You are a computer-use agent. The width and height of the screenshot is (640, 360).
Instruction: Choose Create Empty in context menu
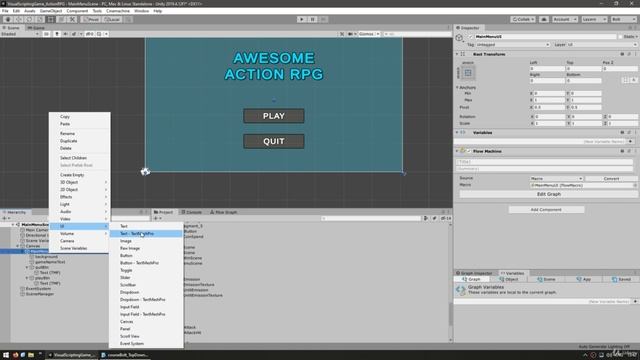pyautogui.click(x=80, y=175)
